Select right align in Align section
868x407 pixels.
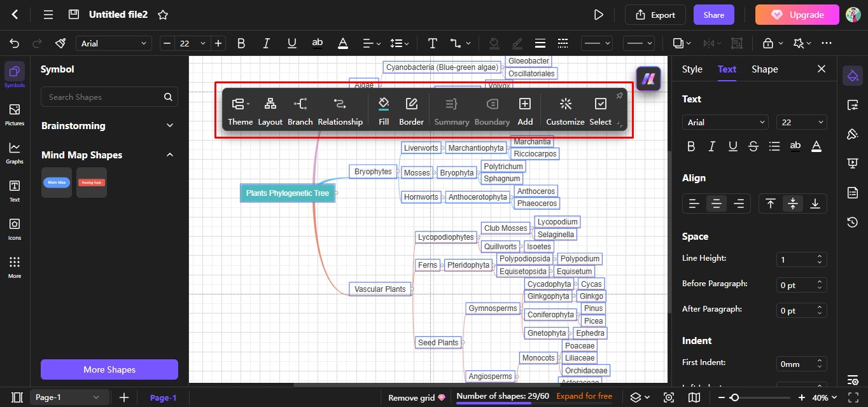pos(739,203)
